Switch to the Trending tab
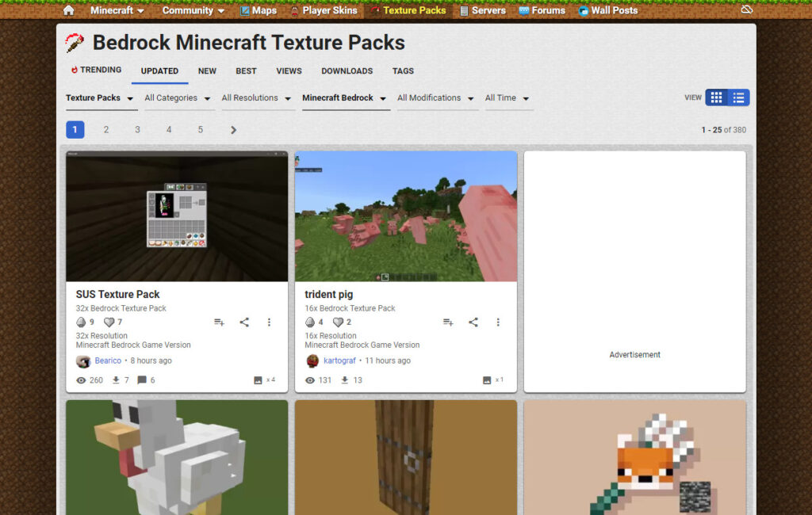812x515 pixels. (96, 71)
